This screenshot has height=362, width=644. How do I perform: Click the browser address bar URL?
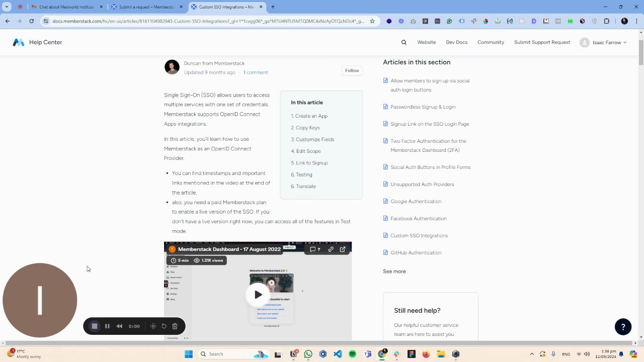click(208, 21)
